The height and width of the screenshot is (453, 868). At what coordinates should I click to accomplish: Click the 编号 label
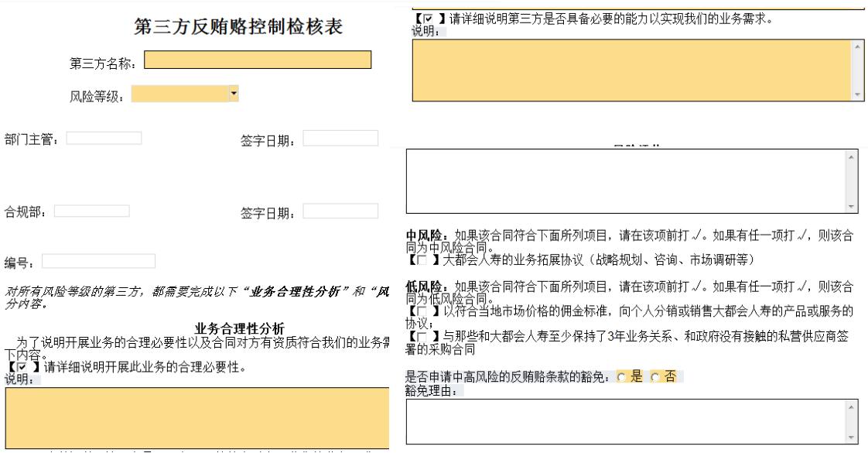click(19, 263)
